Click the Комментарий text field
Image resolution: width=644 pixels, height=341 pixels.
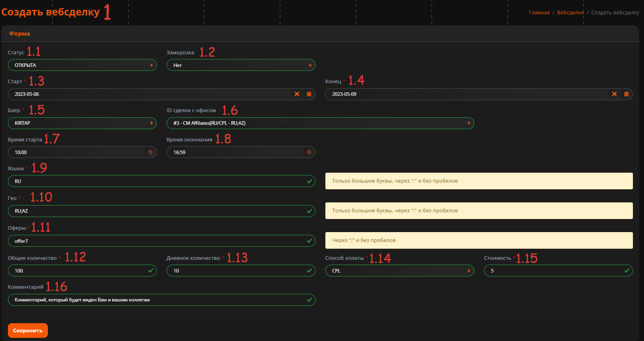tap(161, 300)
